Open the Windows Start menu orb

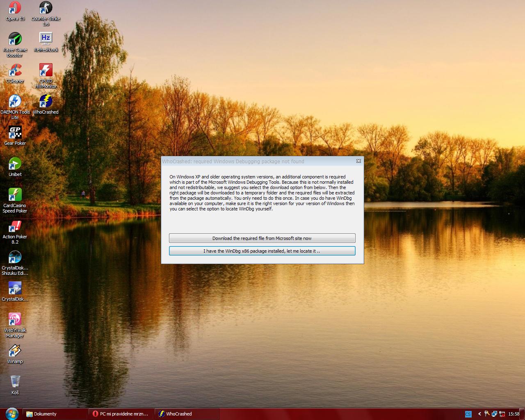pyautogui.click(x=11, y=413)
